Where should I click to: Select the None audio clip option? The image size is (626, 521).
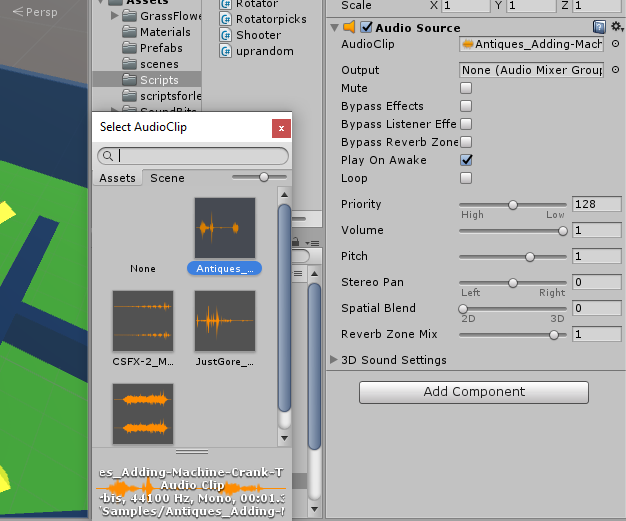click(x=143, y=268)
